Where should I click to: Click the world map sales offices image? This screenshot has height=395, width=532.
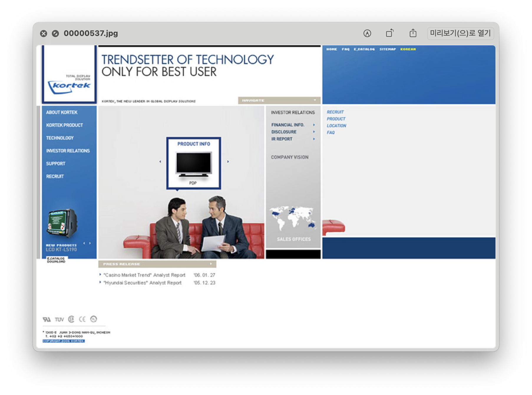pos(293,218)
